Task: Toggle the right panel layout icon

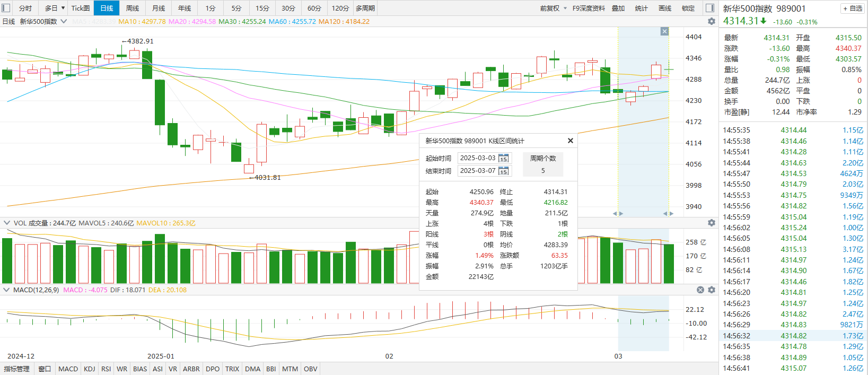Action: point(710,8)
